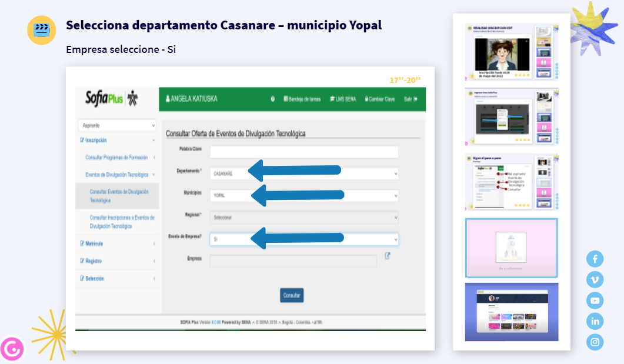Open the Municipios dropdown showing YOPAL

tap(303, 195)
